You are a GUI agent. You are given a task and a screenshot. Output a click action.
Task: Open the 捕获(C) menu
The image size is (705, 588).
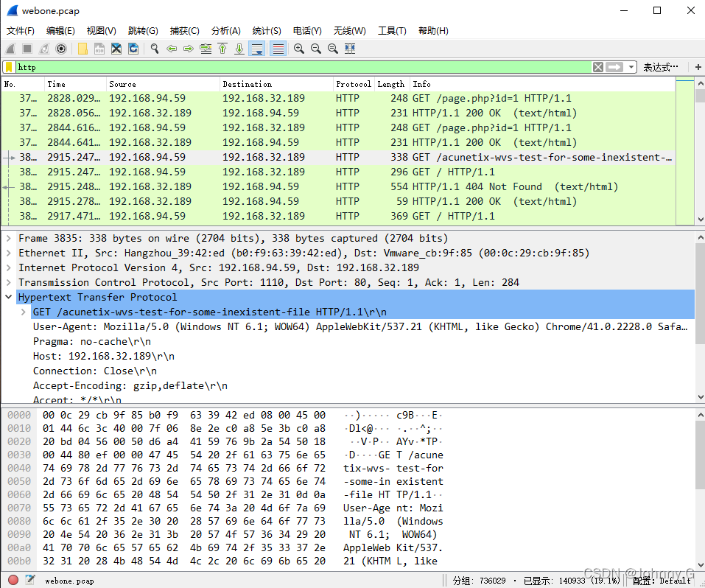[x=185, y=31]
